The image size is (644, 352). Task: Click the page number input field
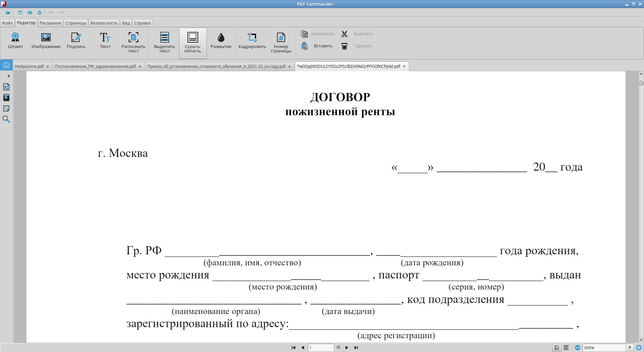point(321,348)
